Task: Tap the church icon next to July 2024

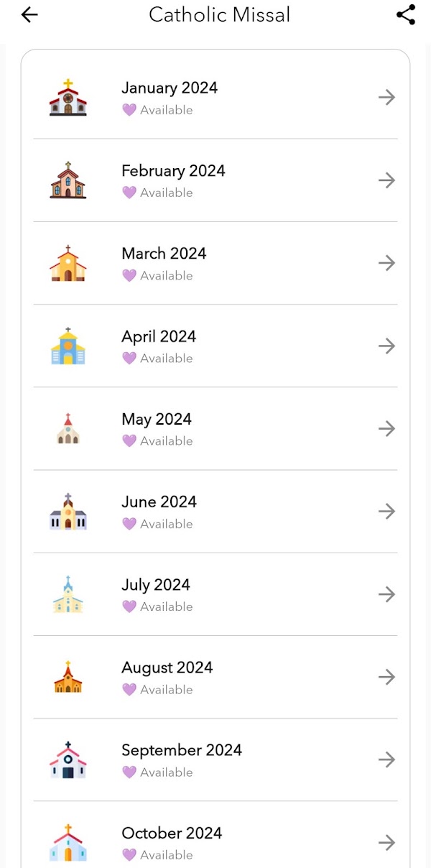Action: click(x=68, y=594)
